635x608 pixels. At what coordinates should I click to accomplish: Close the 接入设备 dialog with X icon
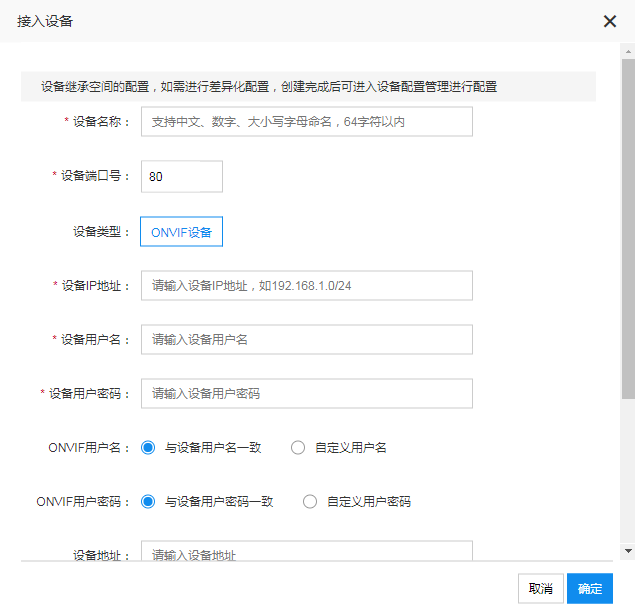click(x=609, y=21)
